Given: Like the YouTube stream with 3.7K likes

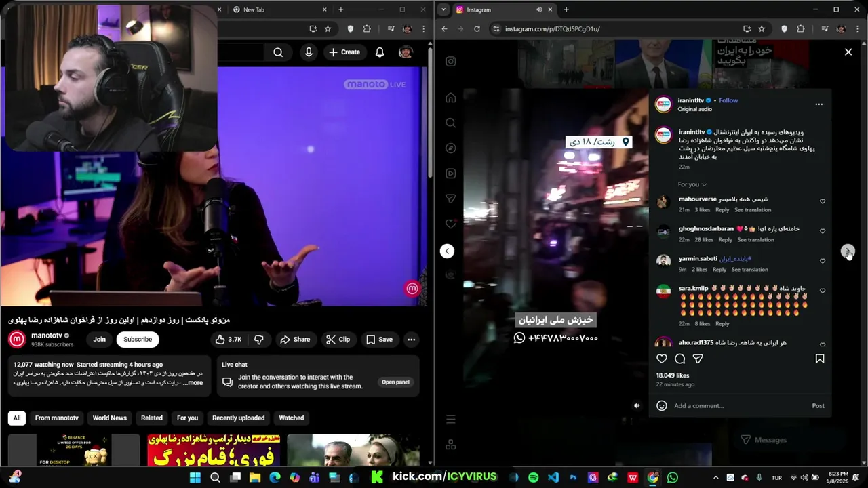Looking at the screenshot, I should [x=229, y=340].
